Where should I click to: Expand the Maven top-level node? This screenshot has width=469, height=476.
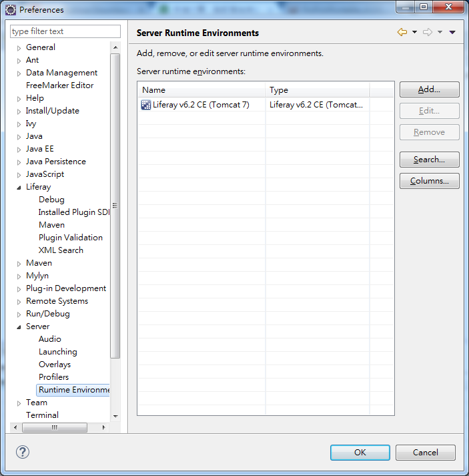19,264
